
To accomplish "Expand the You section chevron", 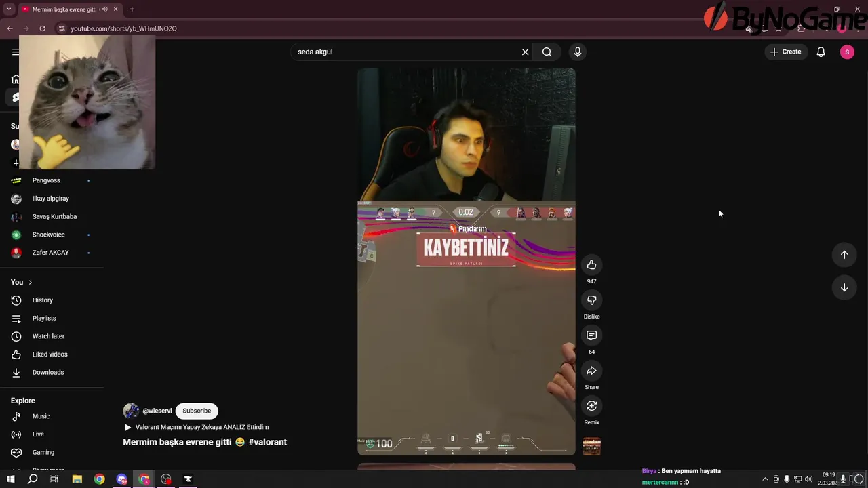I will [x=30, y=282].
